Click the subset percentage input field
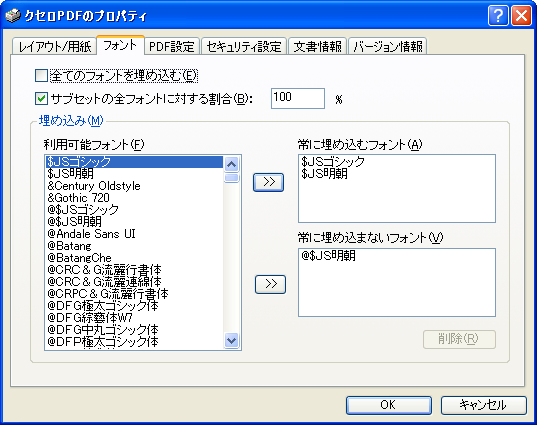The width and height of the screenshot is (537, 425). coord(298,98)
